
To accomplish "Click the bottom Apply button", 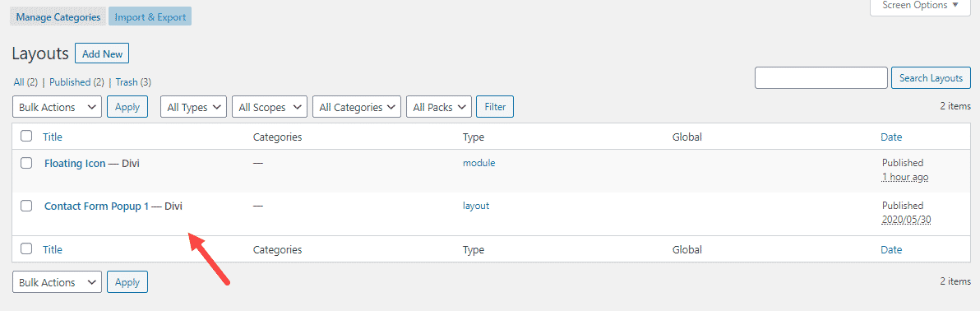I will pyautogui.click(x=127, y=282).
